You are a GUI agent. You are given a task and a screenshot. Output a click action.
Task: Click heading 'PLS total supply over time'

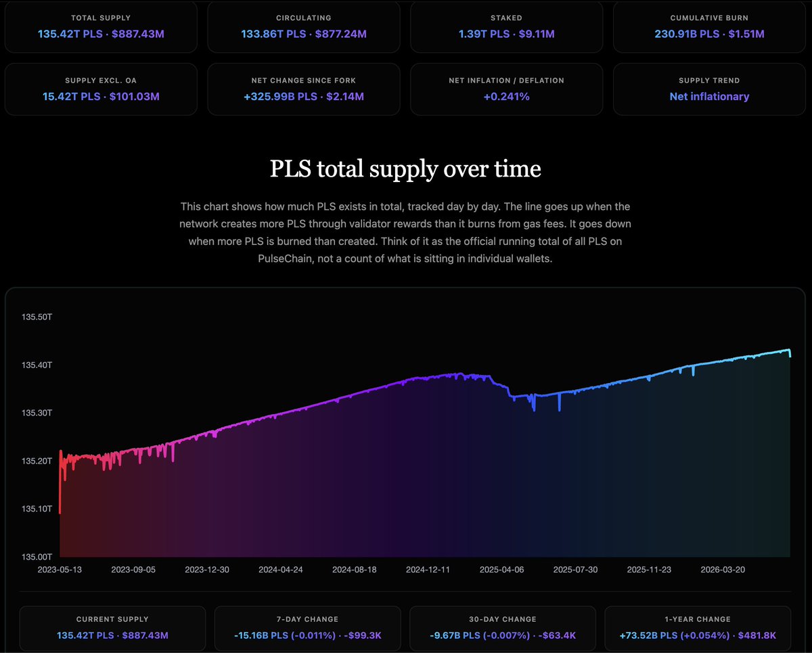click(x=405, y=168)
